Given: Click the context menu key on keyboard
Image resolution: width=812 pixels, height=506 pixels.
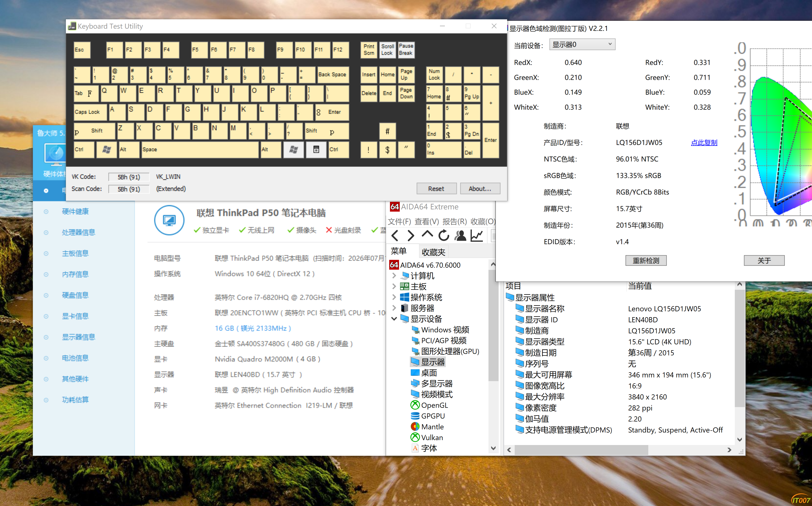Looking at the screenshot, I should (x=316, y=149).
